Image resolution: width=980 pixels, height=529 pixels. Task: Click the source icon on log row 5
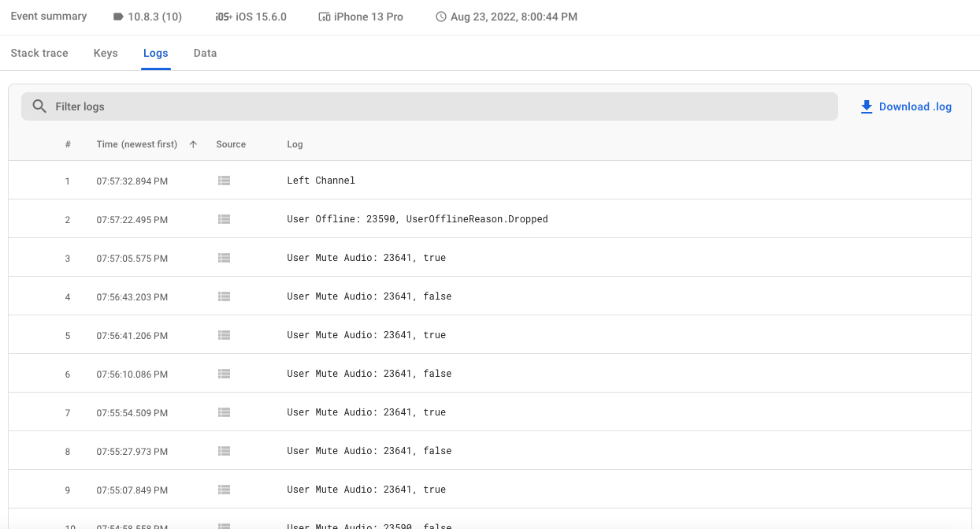224,334
